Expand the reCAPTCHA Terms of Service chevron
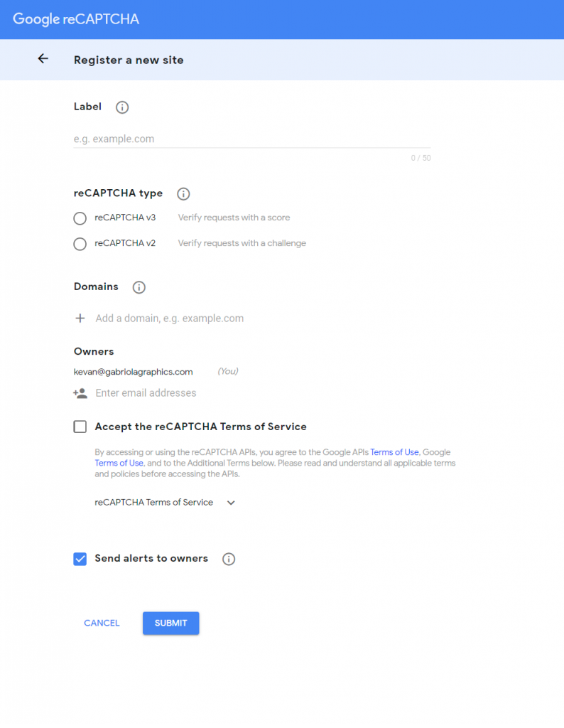This screenshot has width=564, height=728. pos(231,503)
